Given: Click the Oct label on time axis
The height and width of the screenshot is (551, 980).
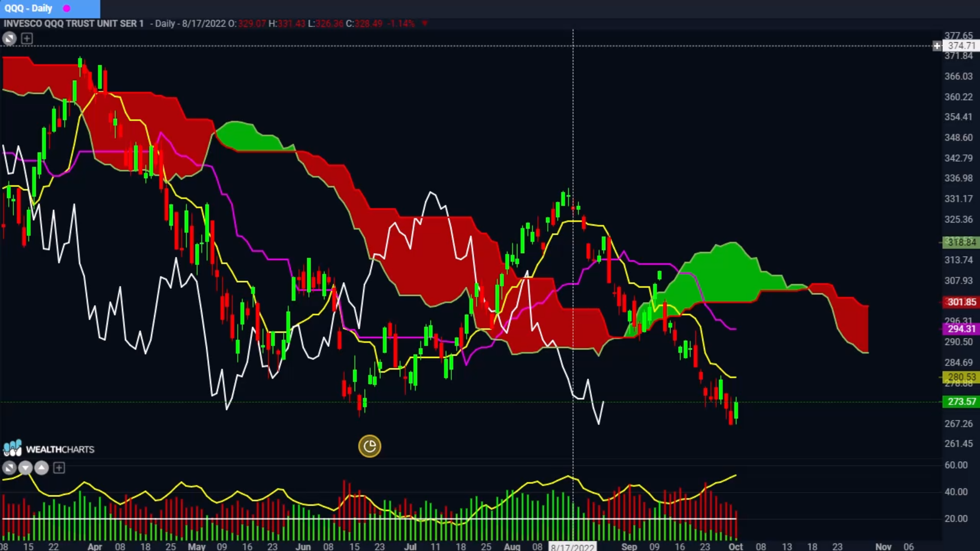Looking at the screenshot, I should pyautogui.click(x=736, y=546).
